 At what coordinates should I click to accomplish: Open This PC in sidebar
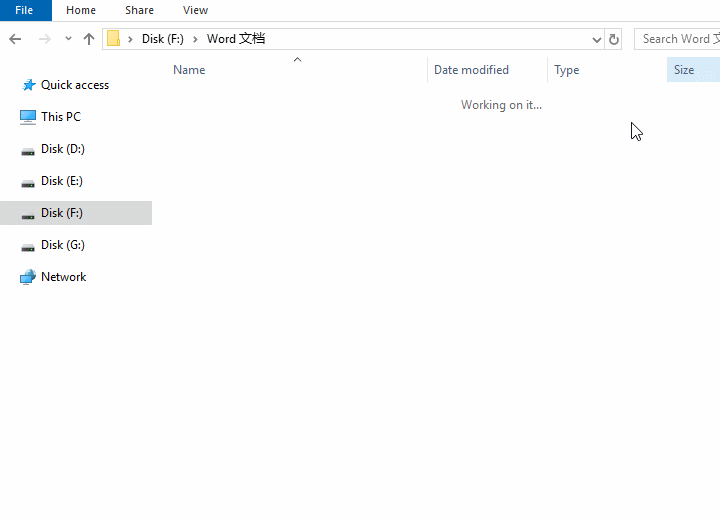[x=61, y=117]
